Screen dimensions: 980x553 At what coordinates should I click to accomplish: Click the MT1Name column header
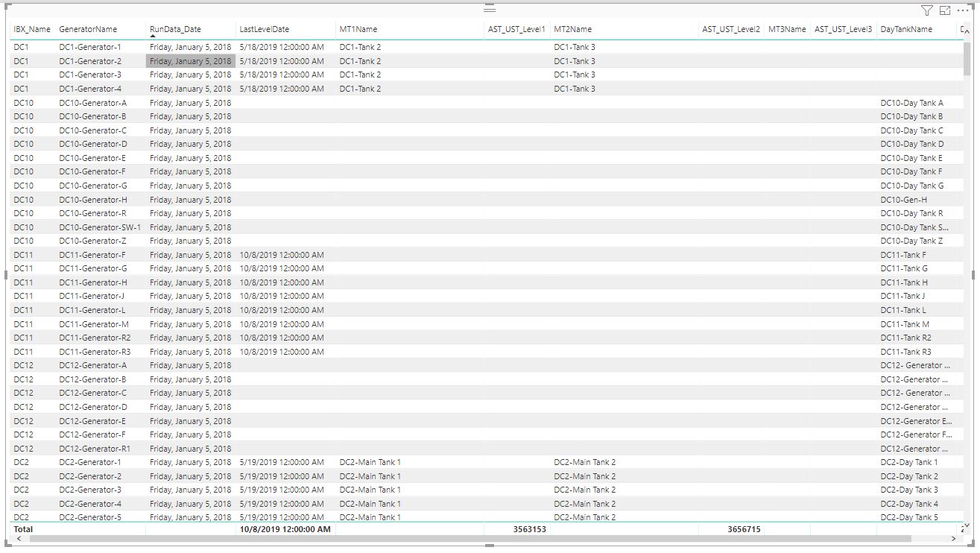358,29
